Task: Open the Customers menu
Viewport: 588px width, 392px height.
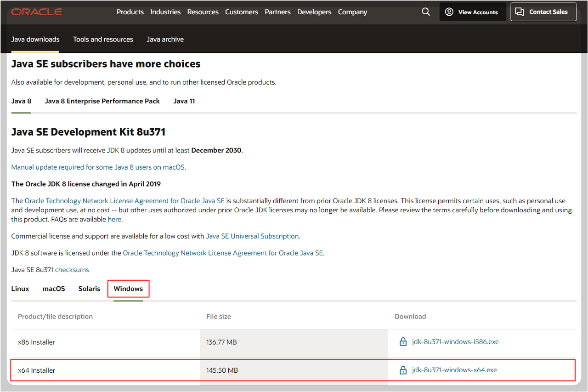Action: point(242,12)
